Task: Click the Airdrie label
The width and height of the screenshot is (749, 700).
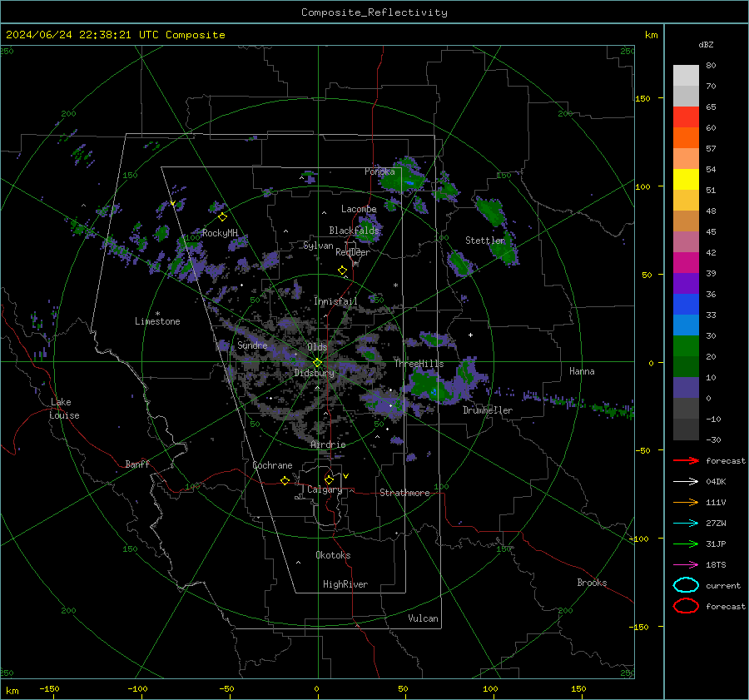Action: pos(328,444)
